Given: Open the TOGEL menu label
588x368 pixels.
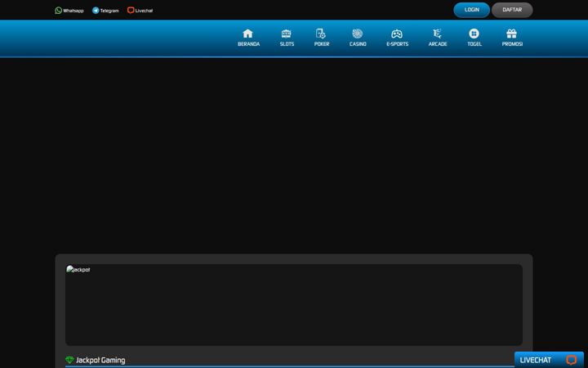Looking at the screenshot, I should 474,44.
